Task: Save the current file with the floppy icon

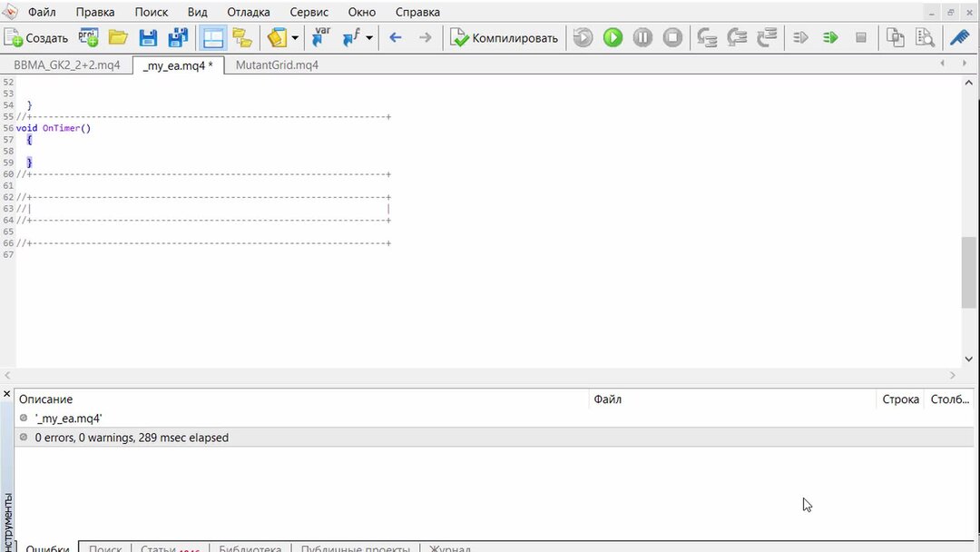Action: click(148, 38)
